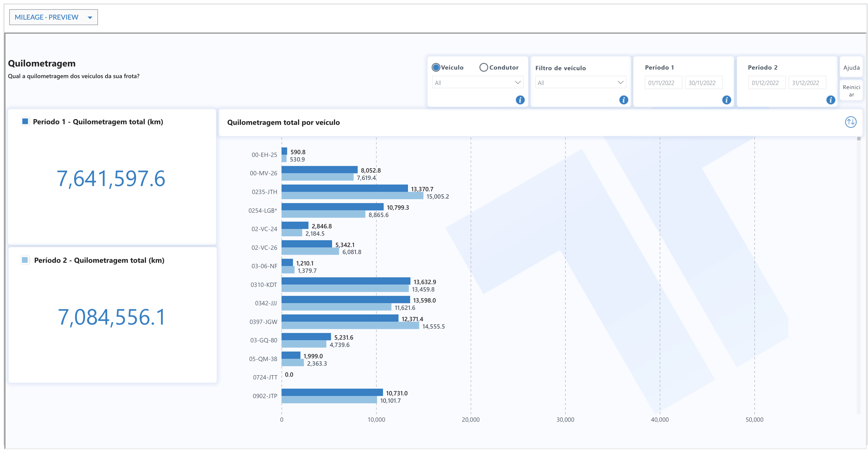The width and height of the screenshot is (868, 453).
Task: Click Período 1 end date 30/11/2022 field
Action: click(703, 83)
